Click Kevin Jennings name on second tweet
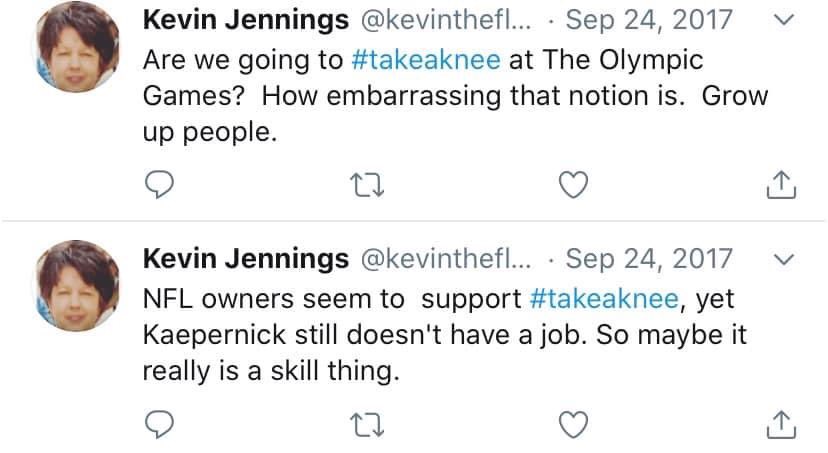 pyautogui.click(x=246, y=259)
